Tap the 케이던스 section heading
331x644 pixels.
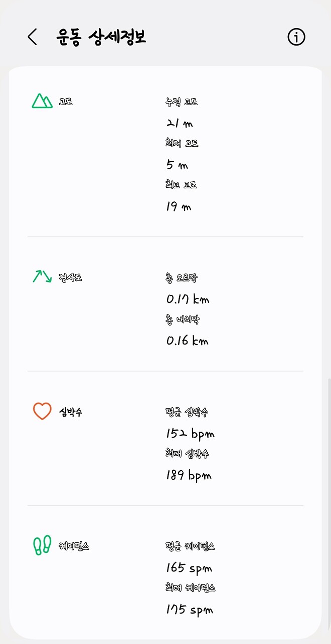click(75, 546)
